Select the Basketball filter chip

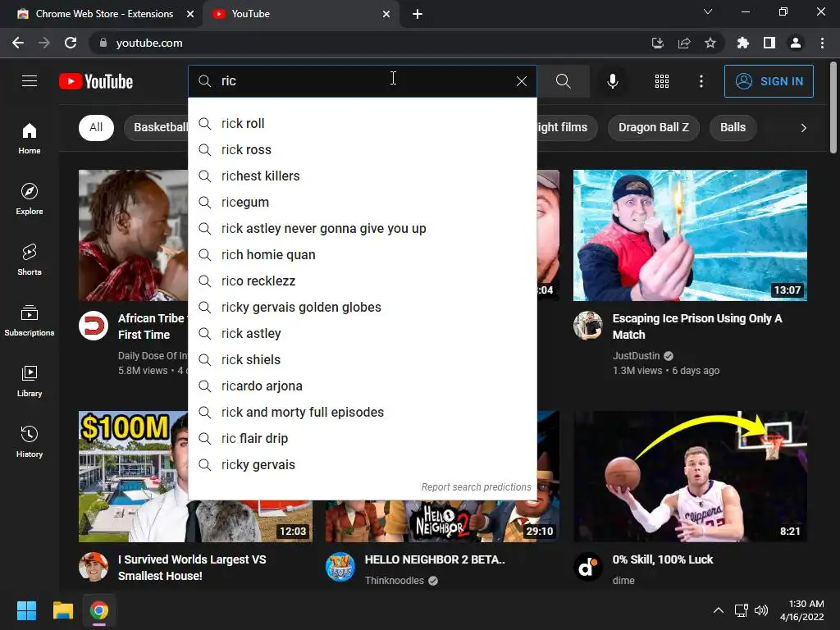tap(157, 127)
